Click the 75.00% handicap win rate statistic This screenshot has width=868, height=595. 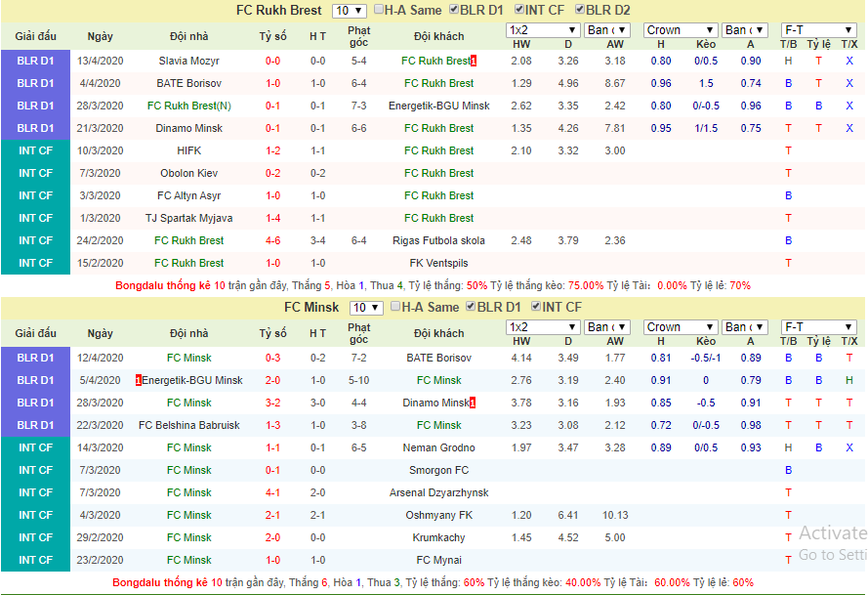tap(586, 286)
